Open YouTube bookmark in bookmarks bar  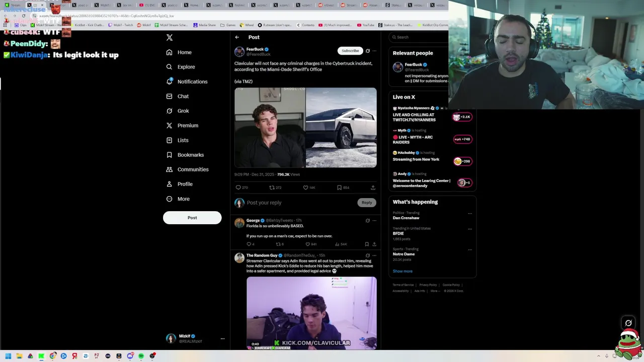click(366, 25)
